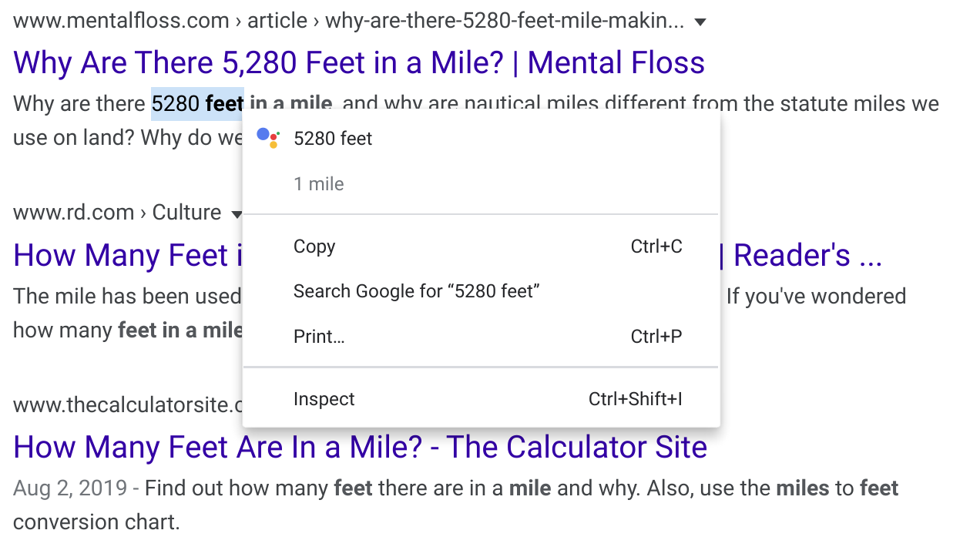
Task: Select Search Google for "5280 feet"
Action: tap(416, 291)
